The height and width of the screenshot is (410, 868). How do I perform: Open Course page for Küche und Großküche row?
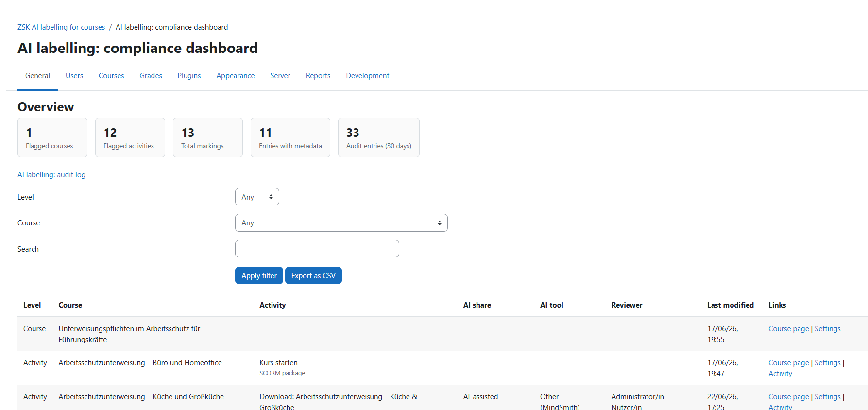point(789,397)
